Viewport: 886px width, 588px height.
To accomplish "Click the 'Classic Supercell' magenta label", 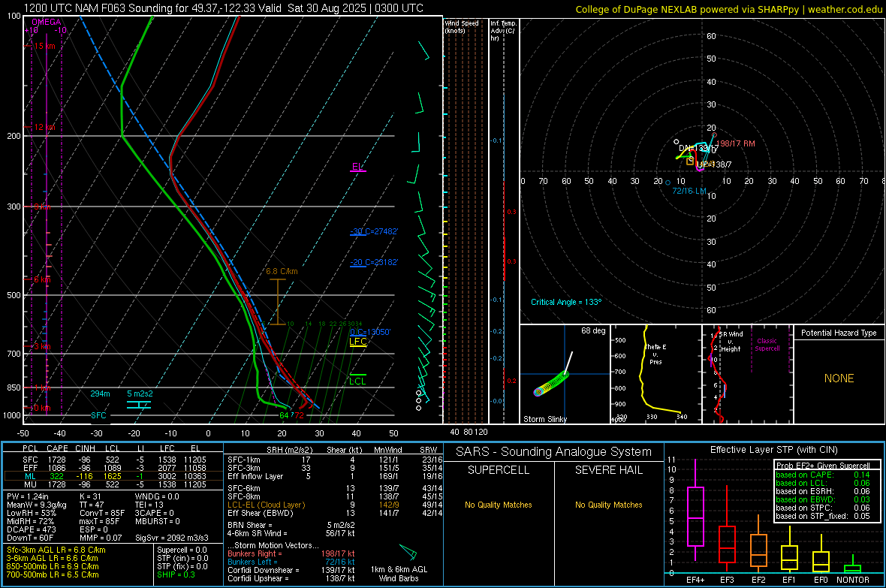I will tap(767, 345).
